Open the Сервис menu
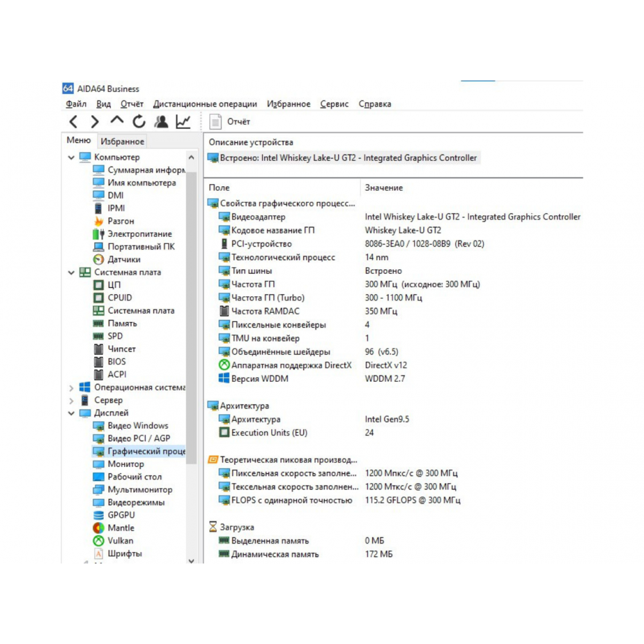Image resolution: width=644 pixels, height=644 pixels. 334,104
